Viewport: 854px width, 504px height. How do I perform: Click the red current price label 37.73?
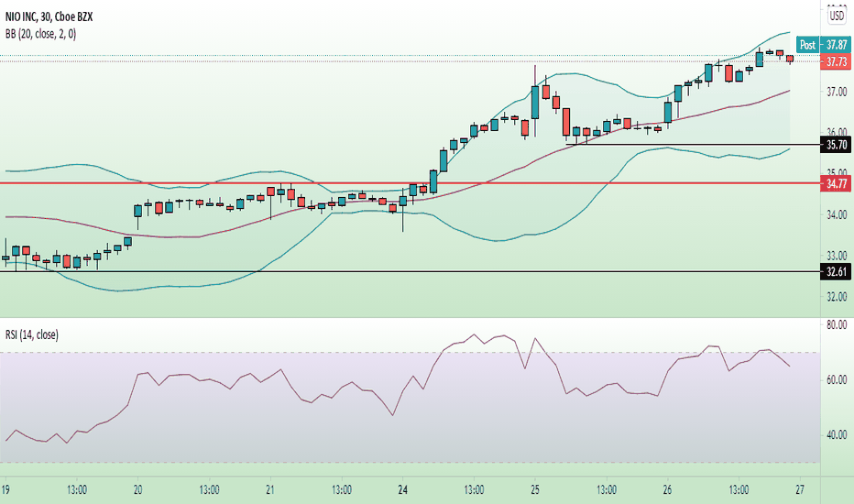(x=836, y=61)
